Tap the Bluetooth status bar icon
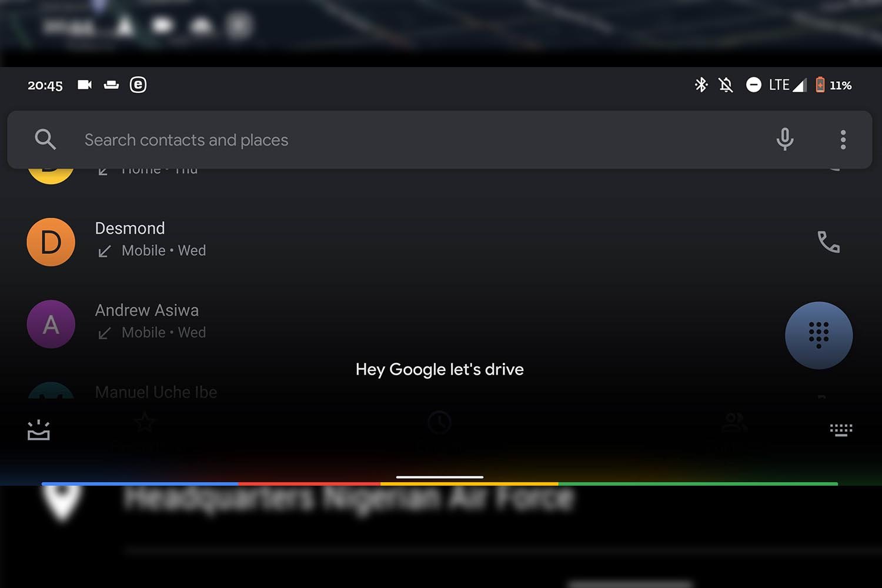The image size is (882, 588). pos(701,85)
